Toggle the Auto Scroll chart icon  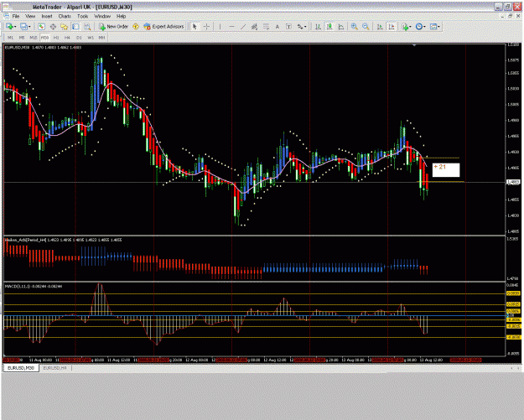[380, 26]
